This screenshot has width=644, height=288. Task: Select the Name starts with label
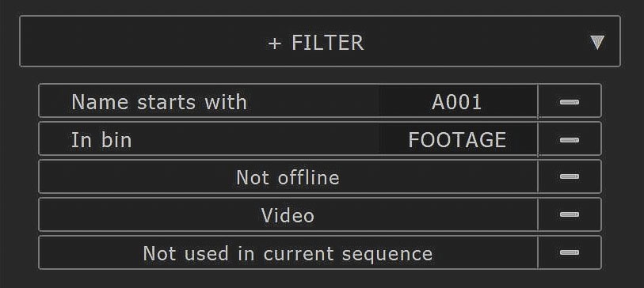(x=159, y=102)
